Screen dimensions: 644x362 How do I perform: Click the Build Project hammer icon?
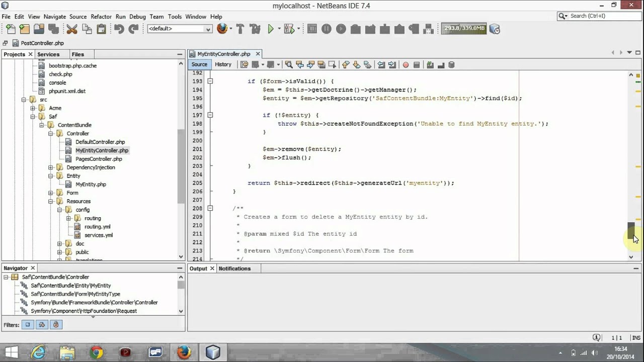pos(240,29)
